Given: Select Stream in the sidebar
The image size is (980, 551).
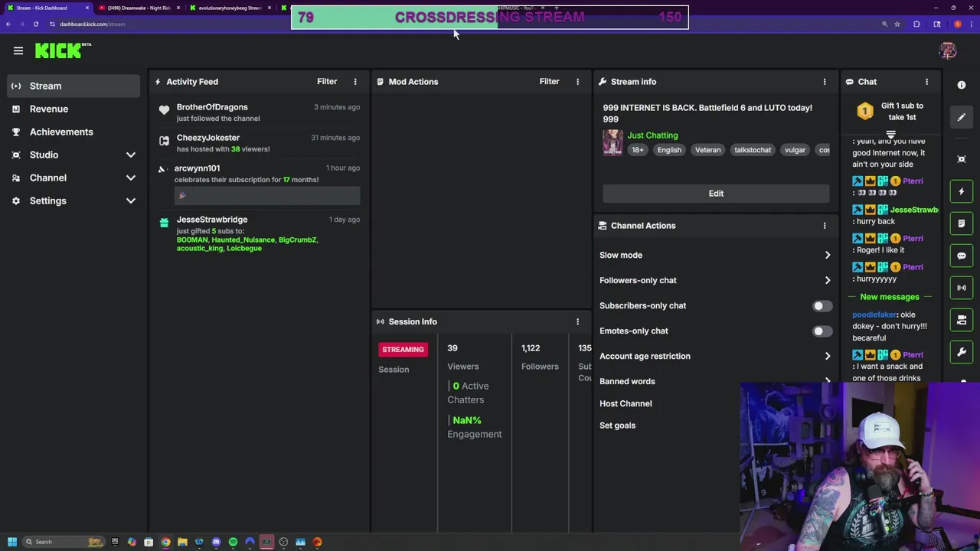Looking at the screenshot, I should [x=73, y=86].
